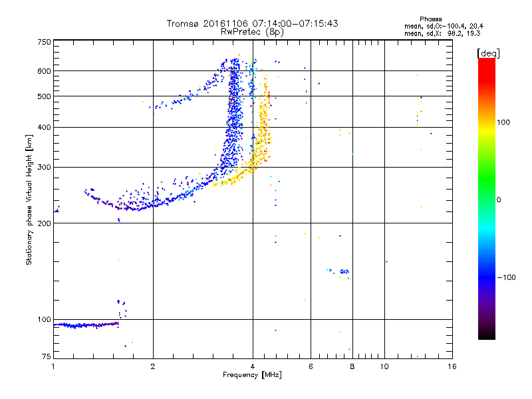The height and width of the screenshot is (399, 532).
Task: Click 'mean, sd,X: 98.2, 19.3' statistics line
Action: coord(442,33)
